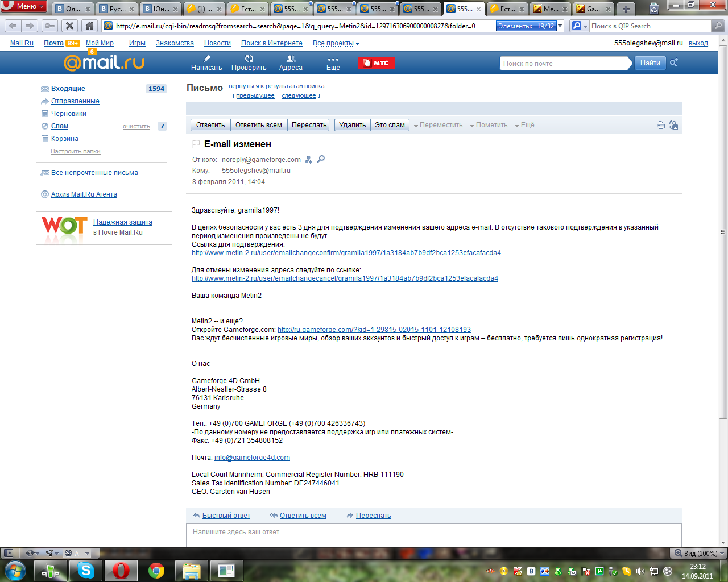Open the Черновики folder
728x582 pixels.
pyautogui.click(x=69, y=114)
